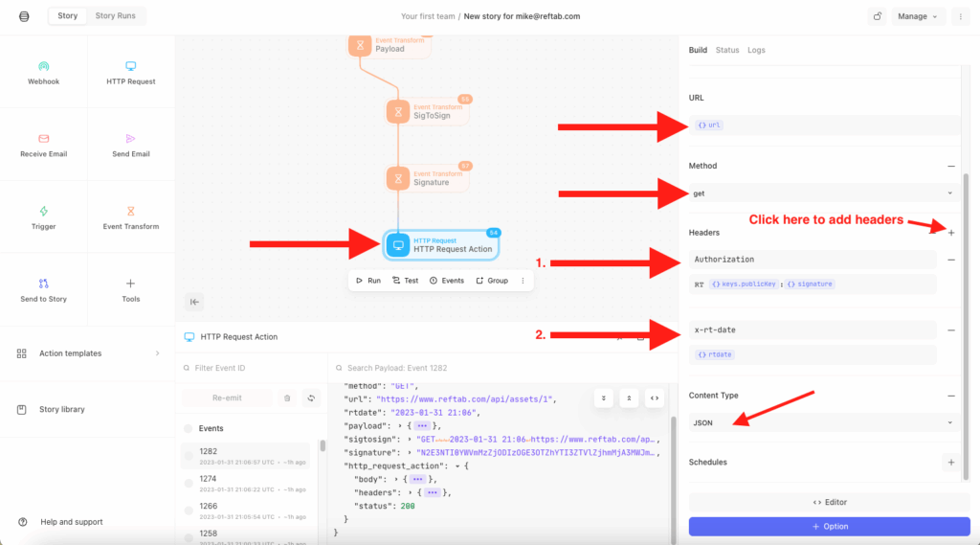Select all events radio button
Image resolution: width=980 pixels, height=545 pixels.
click(189, 428)
